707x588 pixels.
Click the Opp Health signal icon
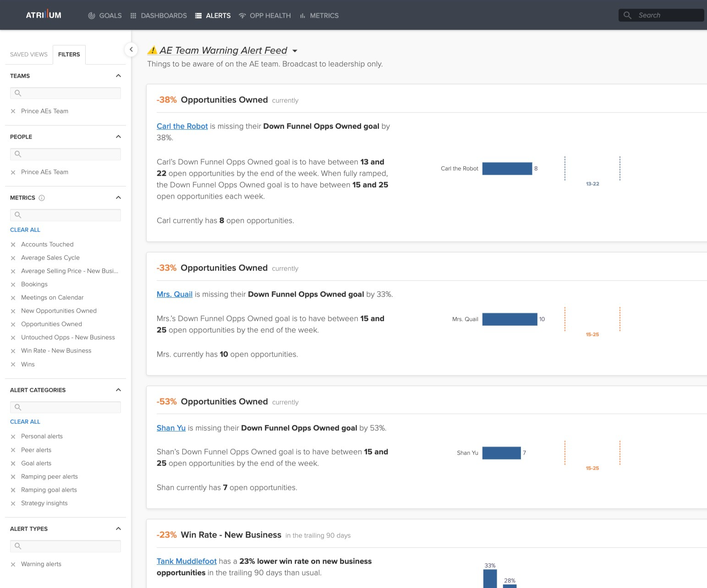click(242, 16)
